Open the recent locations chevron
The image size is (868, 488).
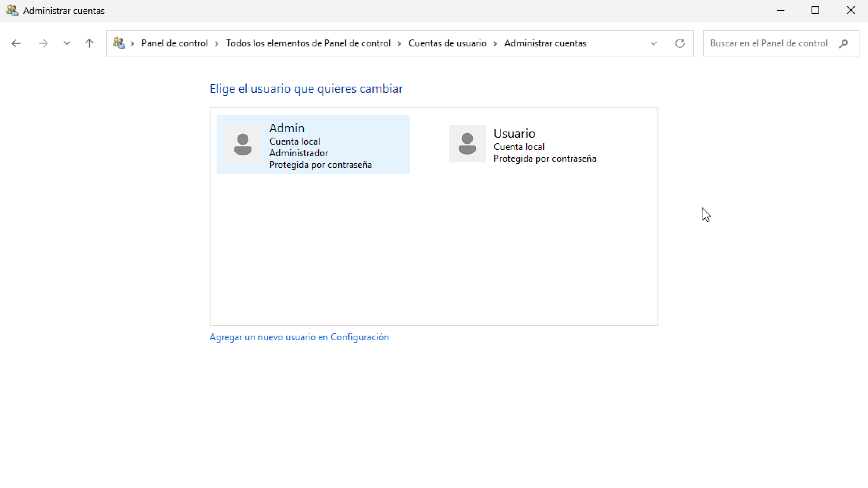[x=67, y=43]
